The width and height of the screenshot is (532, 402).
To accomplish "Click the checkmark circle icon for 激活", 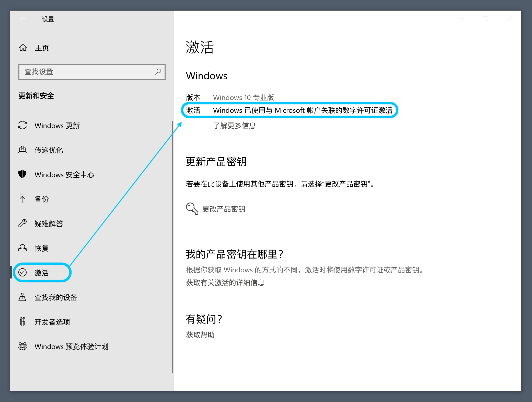I will (x=22, y=272).
